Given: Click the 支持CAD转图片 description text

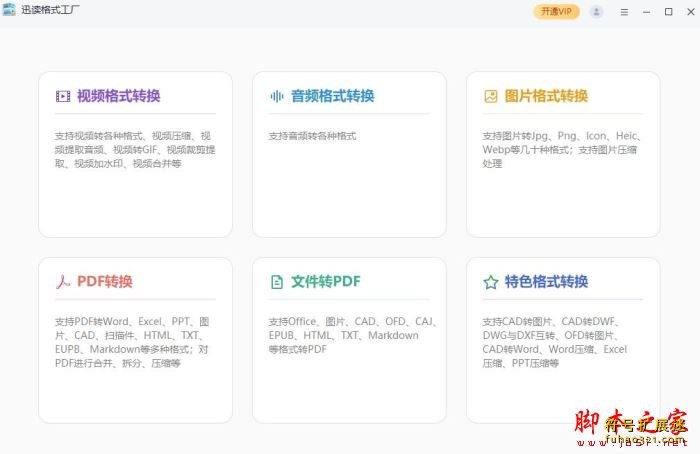Looking at the screenshot, I should click(554, 342).
